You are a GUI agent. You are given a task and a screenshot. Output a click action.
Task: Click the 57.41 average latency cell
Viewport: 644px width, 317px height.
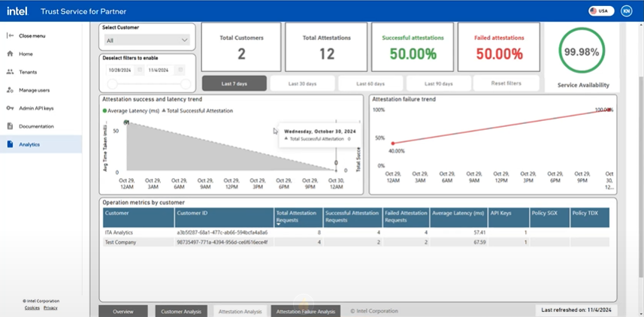click(x=459, y=232)
